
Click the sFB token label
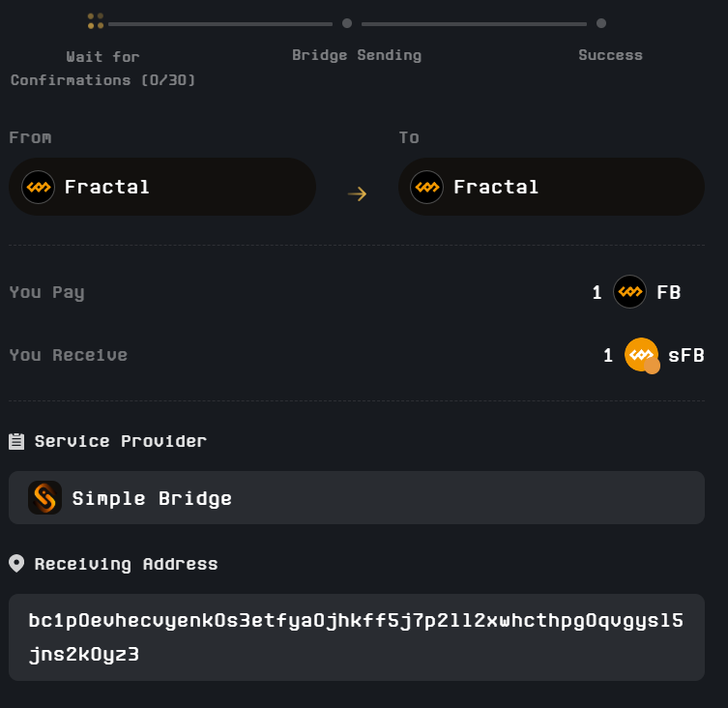click(x=685, y=355)
